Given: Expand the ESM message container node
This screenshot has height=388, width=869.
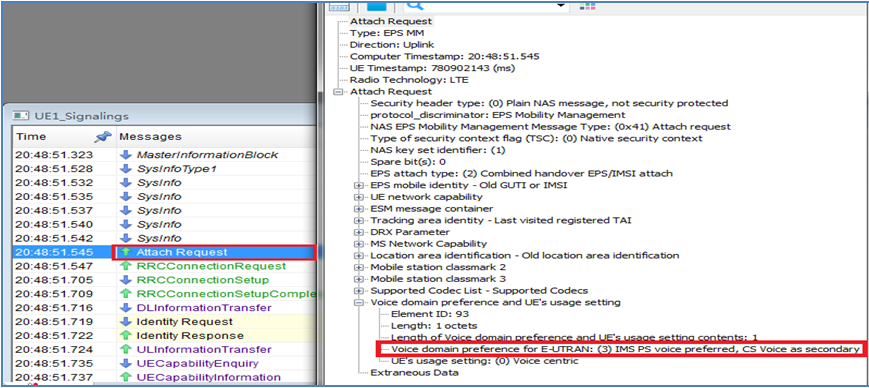Looking at the screenshot, I should 359,208.
